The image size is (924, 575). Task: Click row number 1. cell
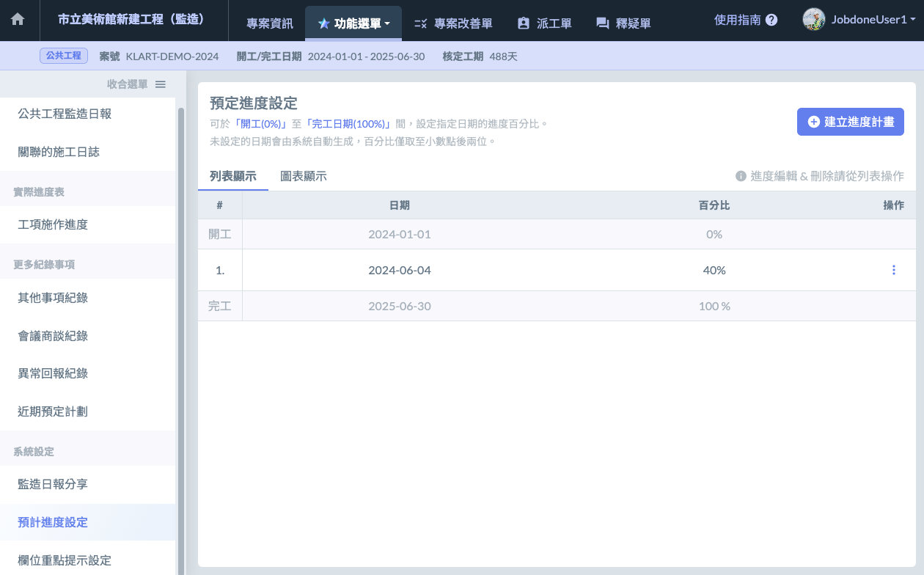(x=220, y=270)
